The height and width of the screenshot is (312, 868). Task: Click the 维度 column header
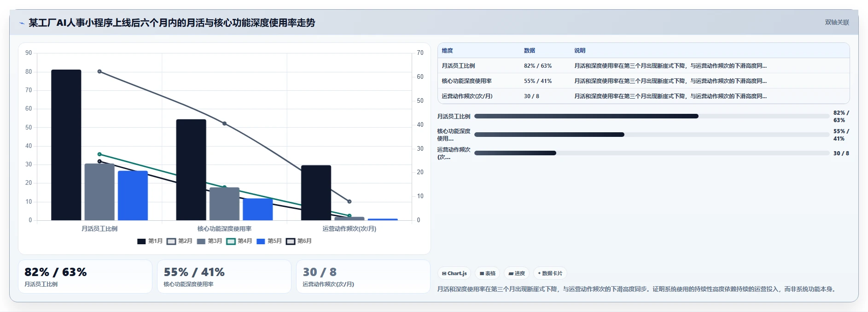[447, 51]
